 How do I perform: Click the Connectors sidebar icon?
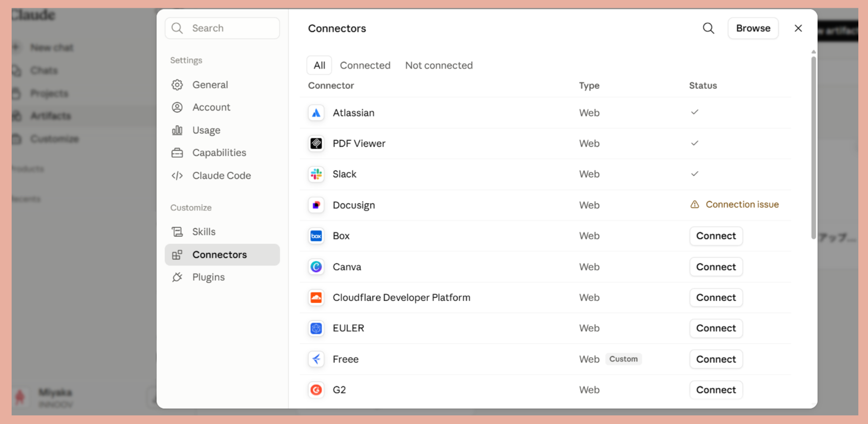tap(177, 255)
